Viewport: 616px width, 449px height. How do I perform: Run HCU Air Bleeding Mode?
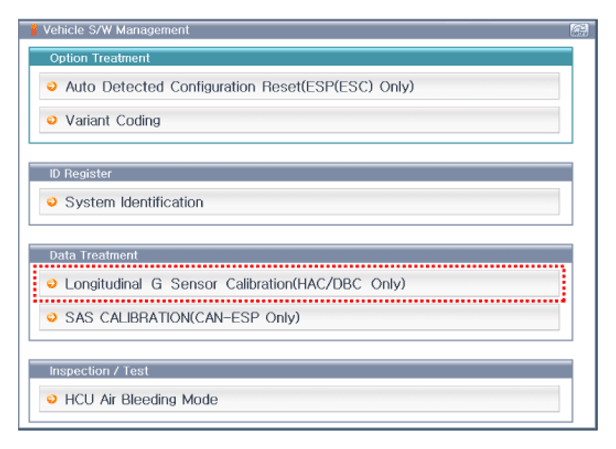pyautogui.click(x=299, y=399)
